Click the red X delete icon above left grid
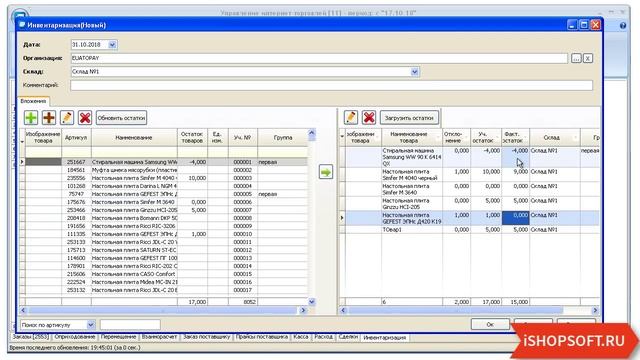 point(85,118)
